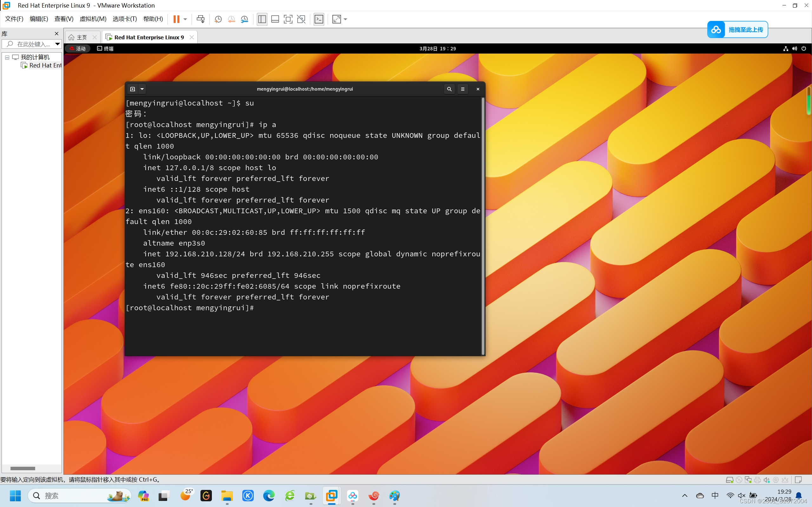The width and height of the screenshot is (812, 507).
Task: Open the 虚拟机(M) menu
Action: click(x=93, y=19)
